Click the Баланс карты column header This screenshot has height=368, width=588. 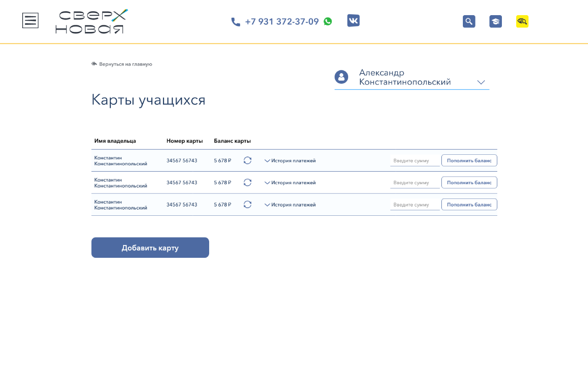click(232, 141)
